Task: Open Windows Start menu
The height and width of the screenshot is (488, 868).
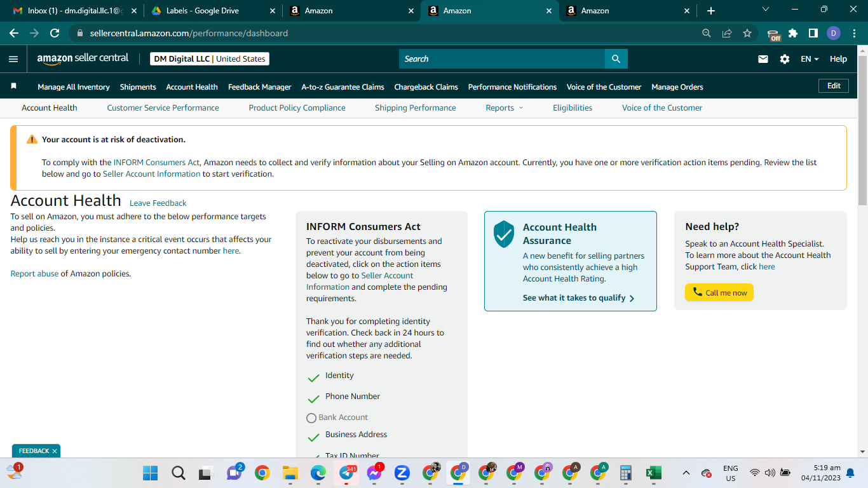Action: pyautogui.click(x=150, y=473)
